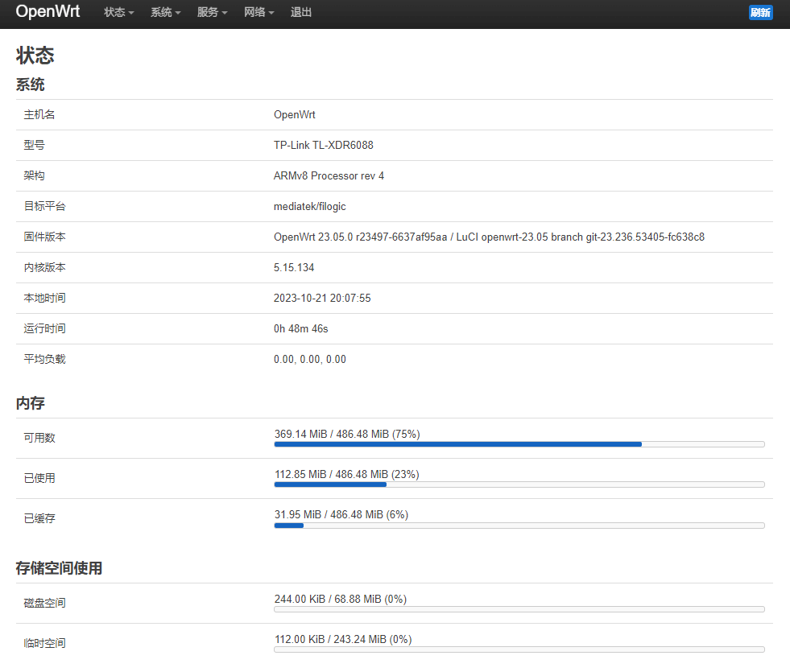
Task: Click the 存储空间使用 section heading
Action: [60, 567]
